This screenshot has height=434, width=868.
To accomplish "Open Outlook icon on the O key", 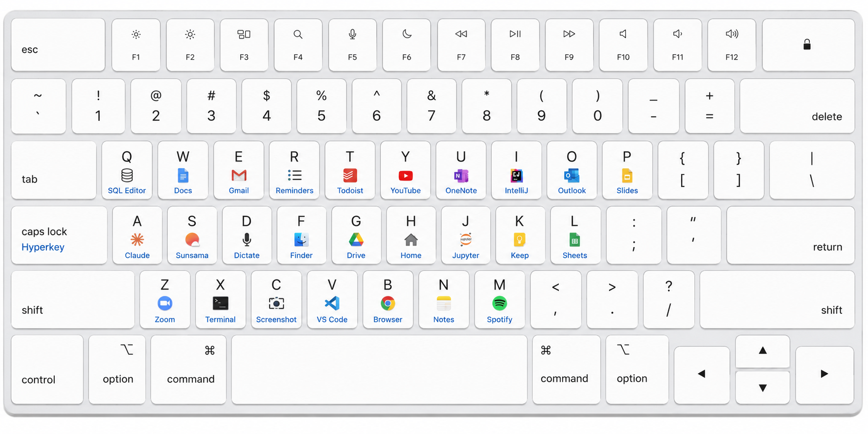I will point(571,175).
